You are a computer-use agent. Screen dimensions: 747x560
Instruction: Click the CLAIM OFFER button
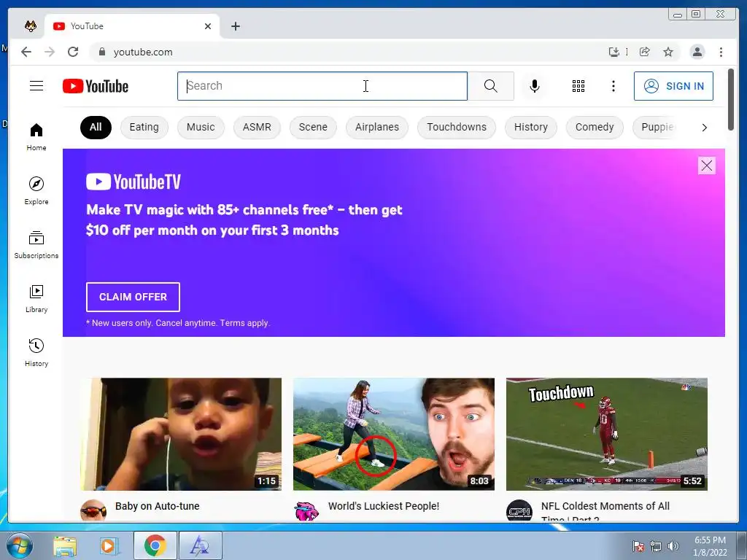tap(133, 297)
